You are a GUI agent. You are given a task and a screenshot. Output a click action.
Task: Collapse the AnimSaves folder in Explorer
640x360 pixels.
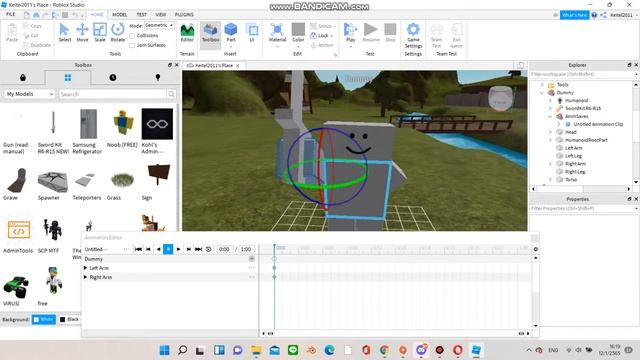click(550, 116)
